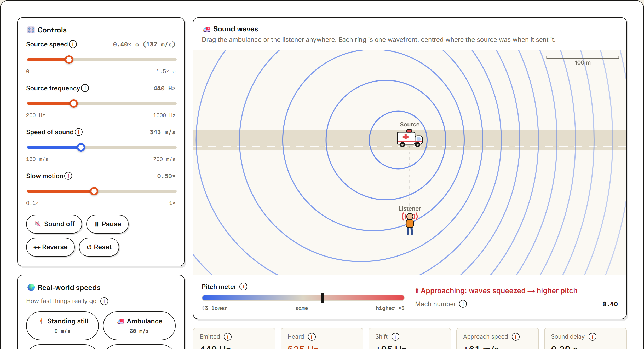Image resolution: width=644 pixels, height=349 pixels.
Task: Click the Emitted readout card
Action: click(x=234, y=338)
